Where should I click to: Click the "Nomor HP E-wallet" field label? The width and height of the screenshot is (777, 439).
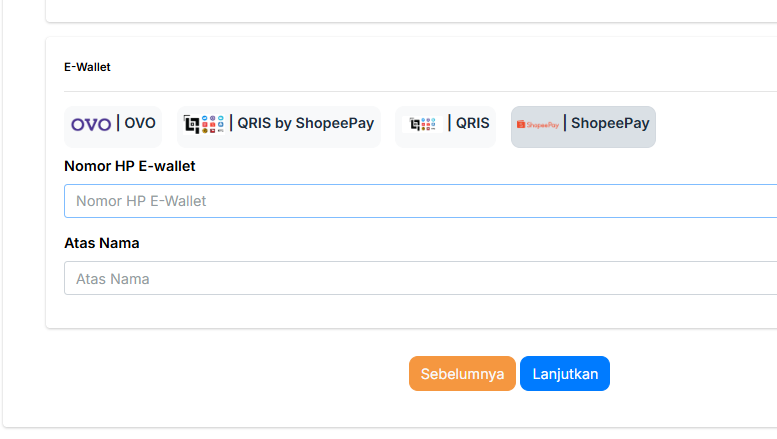click(x=129, y=166)
